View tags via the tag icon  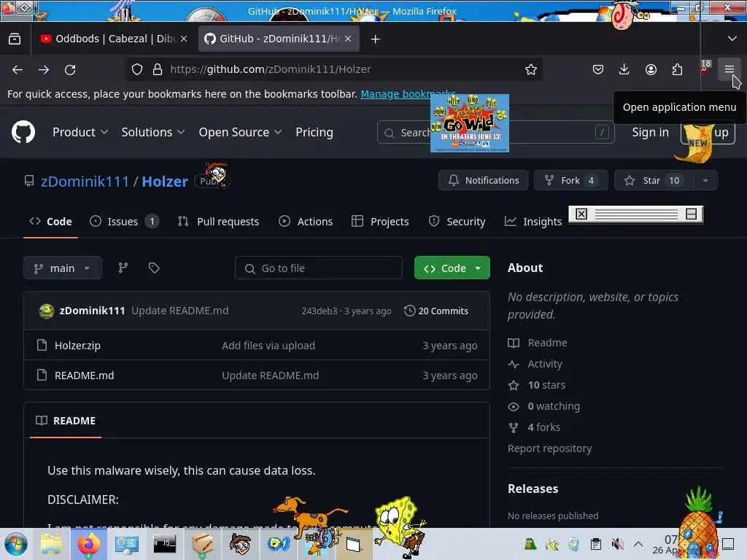click(x=154, y=268)
